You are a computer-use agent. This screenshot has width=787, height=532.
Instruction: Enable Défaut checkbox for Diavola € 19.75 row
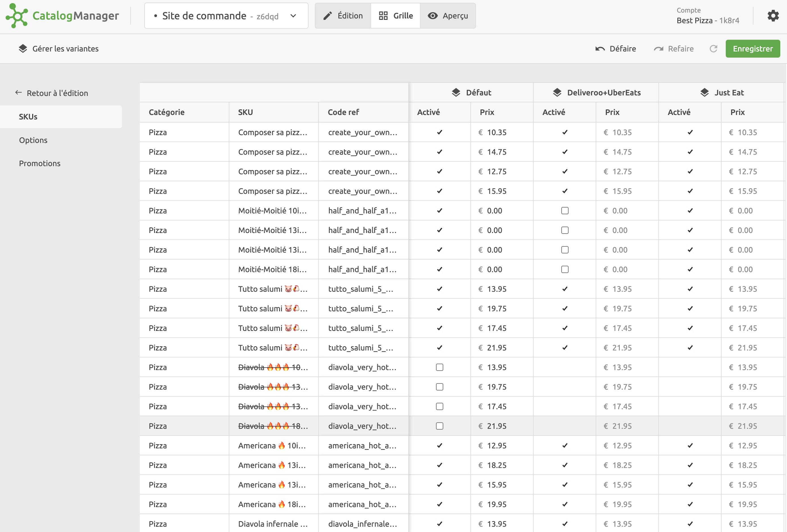point(439,387)
